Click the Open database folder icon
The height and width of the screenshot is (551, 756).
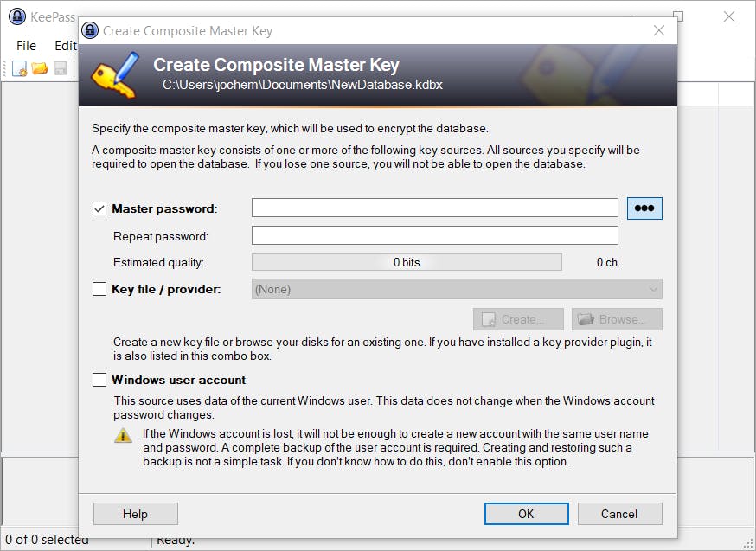pos(40,68)
